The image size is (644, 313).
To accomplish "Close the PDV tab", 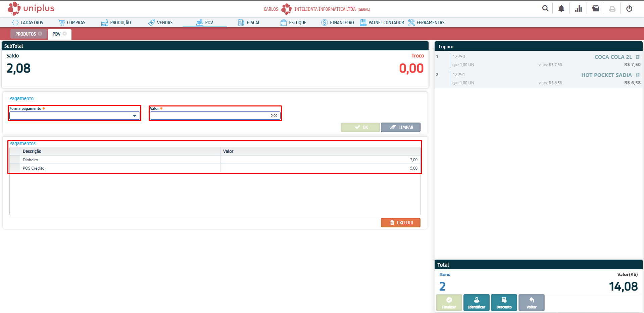I will pyautogui.click(x=65, y=34).
